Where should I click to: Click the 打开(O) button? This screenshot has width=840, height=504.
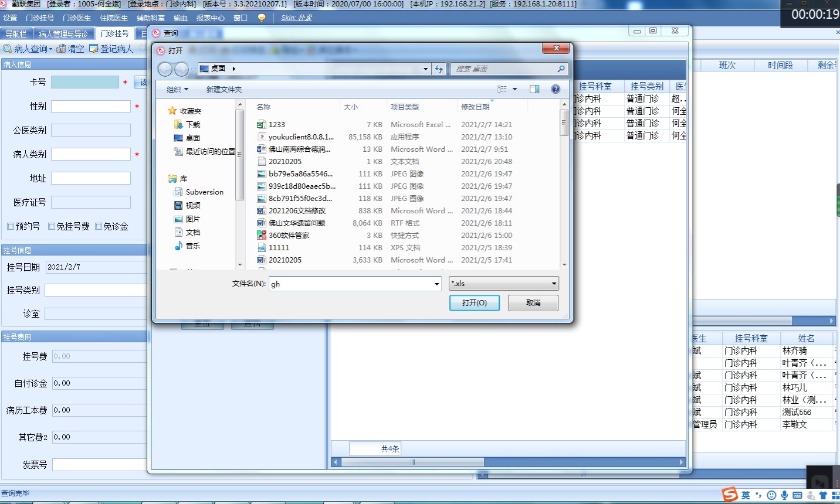point(475,303)
